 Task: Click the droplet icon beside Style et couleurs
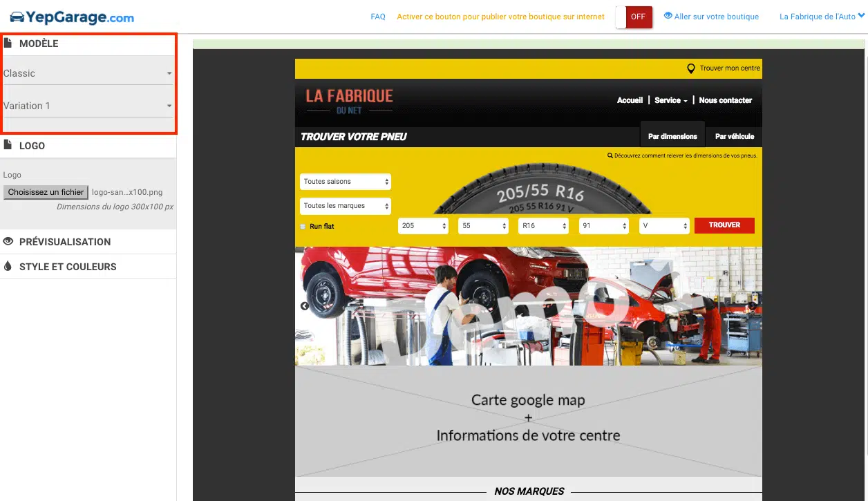click(8, 267)
